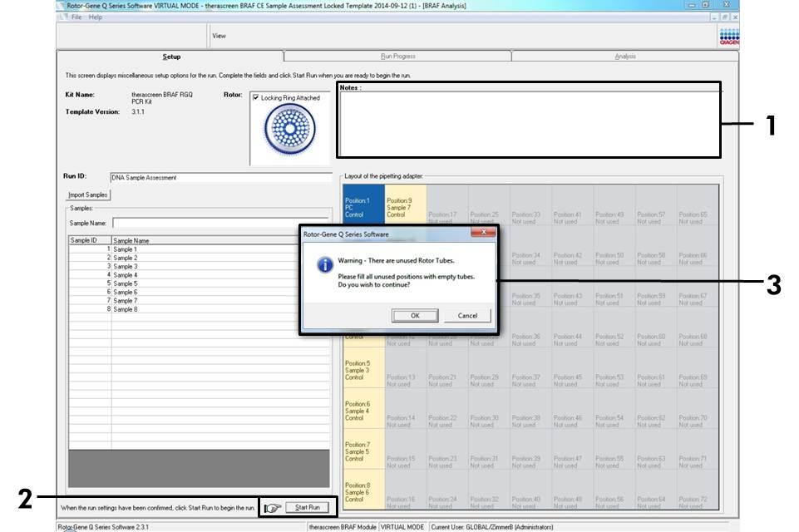Select the Sample 3 row

point(199,267)
